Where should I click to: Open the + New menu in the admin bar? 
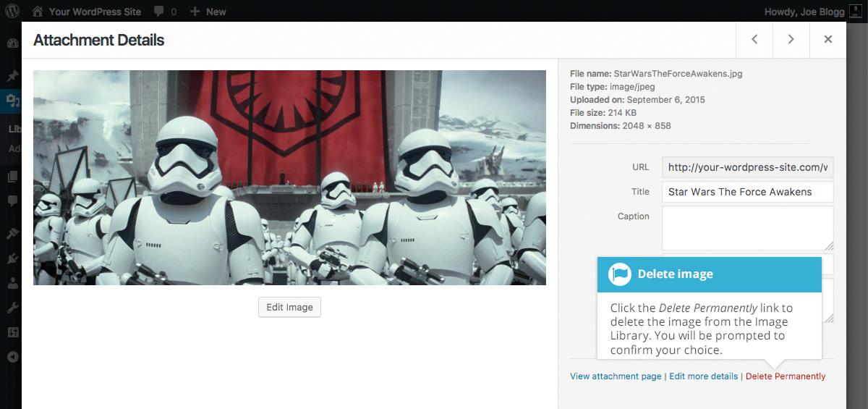tap(208, 12)
